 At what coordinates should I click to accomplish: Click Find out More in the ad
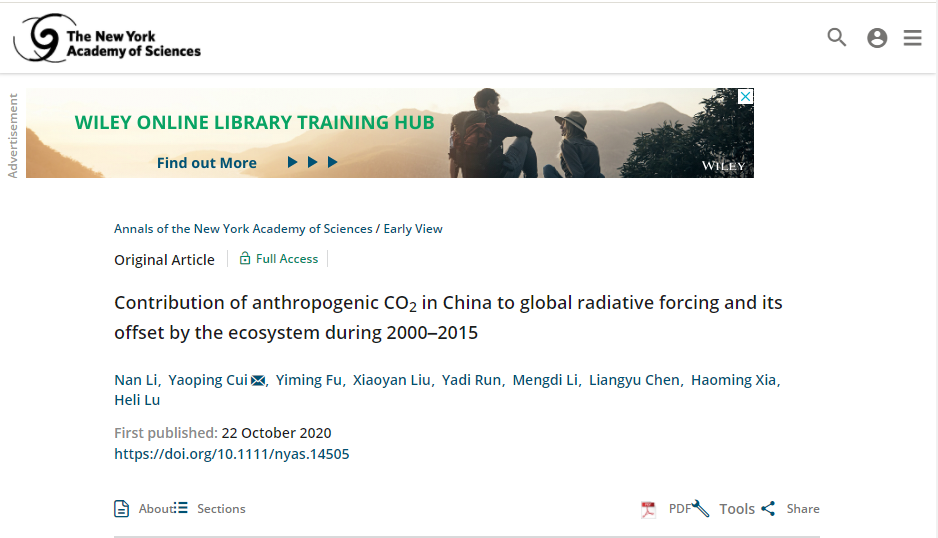point(207,163)
